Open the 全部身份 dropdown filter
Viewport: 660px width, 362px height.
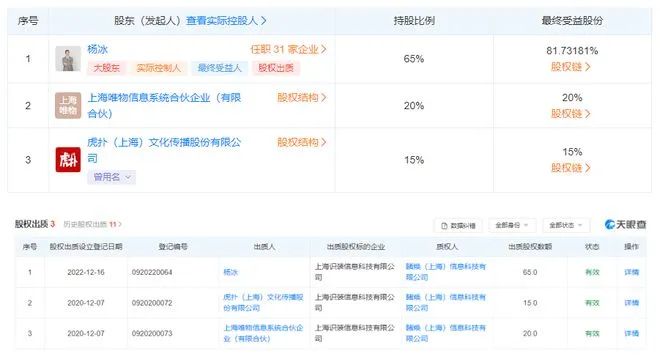pos(511,226)
